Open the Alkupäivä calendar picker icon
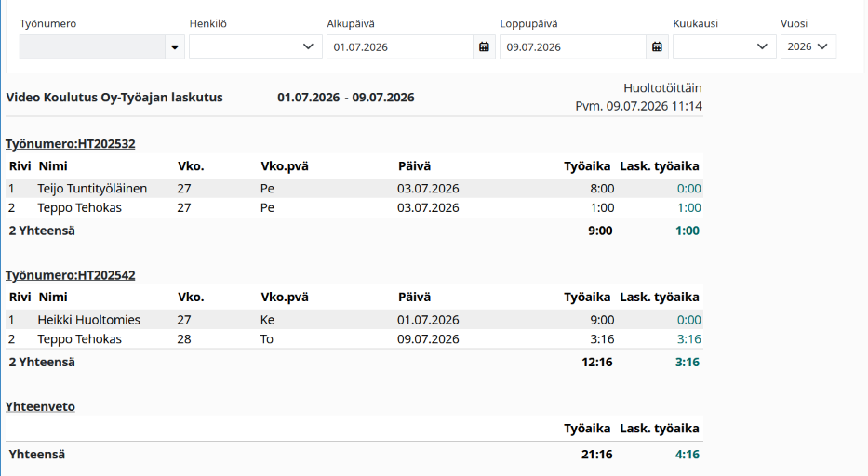 pos(484,47)
